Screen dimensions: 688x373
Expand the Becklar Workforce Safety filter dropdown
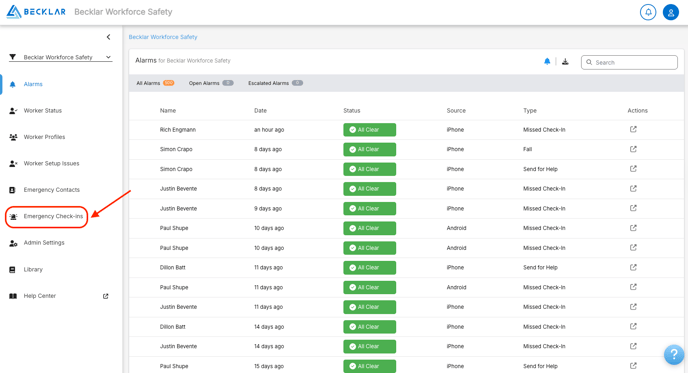[x=61, y=57]
